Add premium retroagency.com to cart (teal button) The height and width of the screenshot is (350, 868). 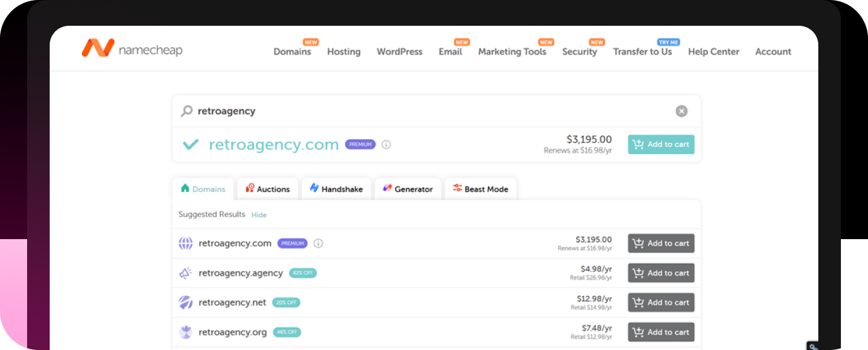661,144
